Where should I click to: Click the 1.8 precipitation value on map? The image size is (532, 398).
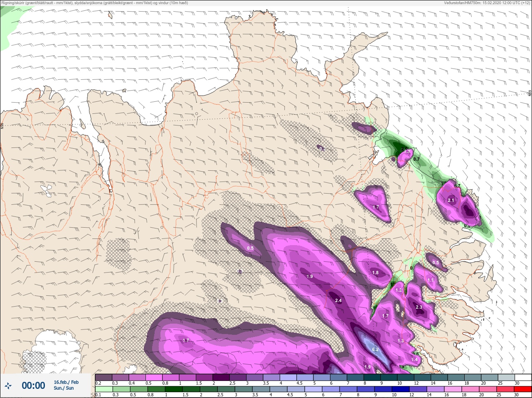[375, 273]
